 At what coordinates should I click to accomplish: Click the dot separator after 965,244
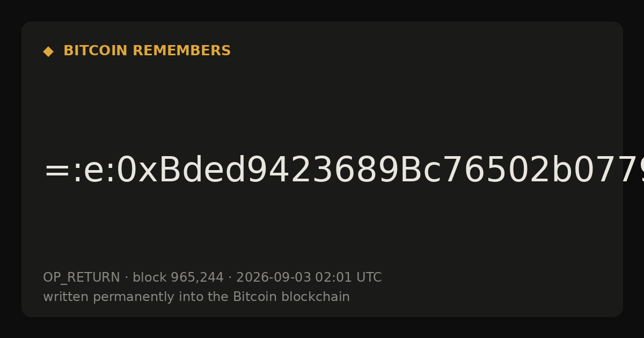[x=230, y=278]
